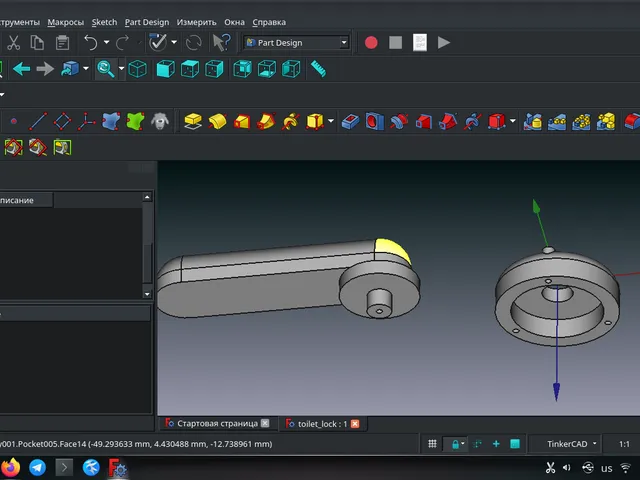Open the Окна menu
This screenshot has width=640, height=480.
(234, 22)
